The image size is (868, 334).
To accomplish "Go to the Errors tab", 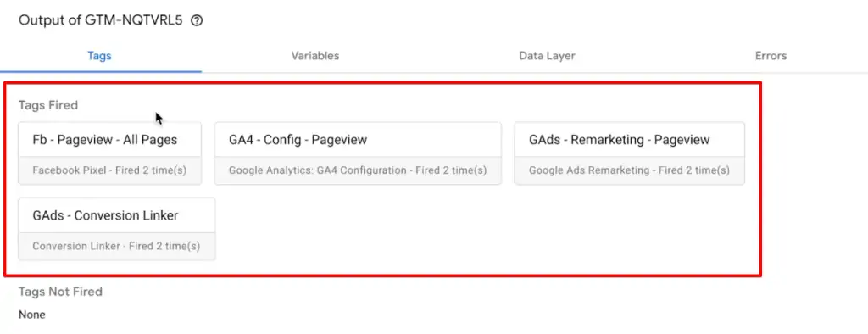I will coord(771,56).
